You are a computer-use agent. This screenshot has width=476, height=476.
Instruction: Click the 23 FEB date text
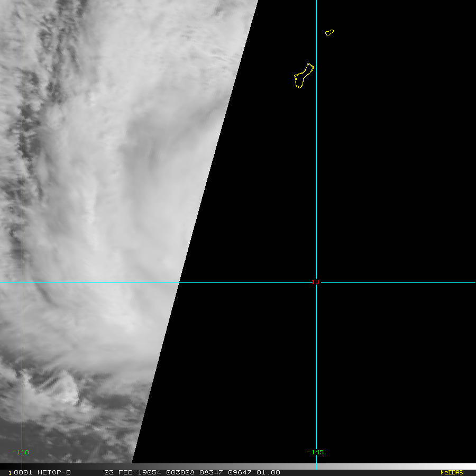coord(118,472)
